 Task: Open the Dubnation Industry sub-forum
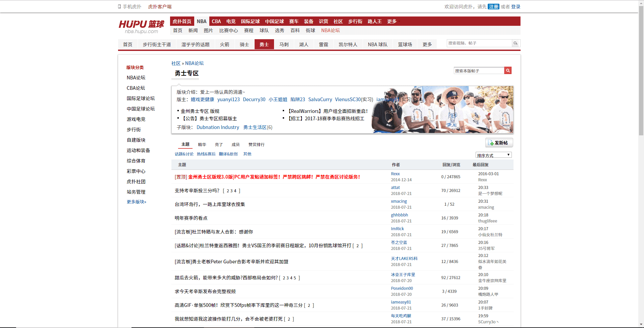point(218,127)
